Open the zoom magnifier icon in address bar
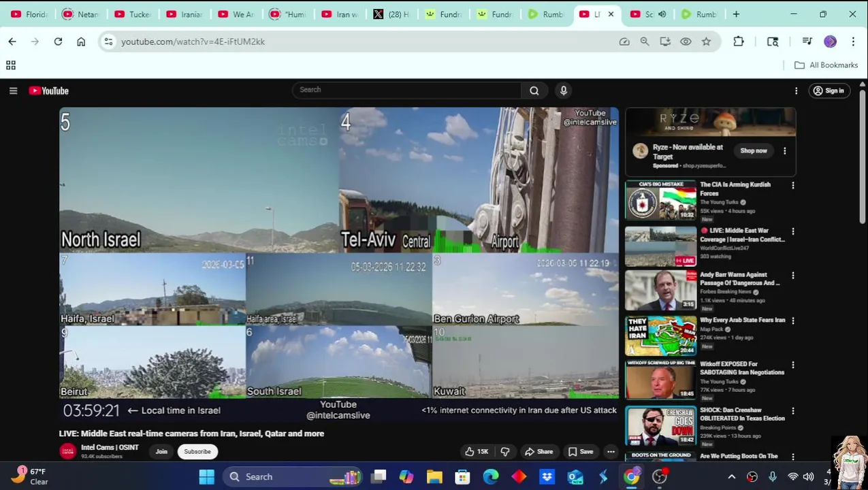 point(644,42)
